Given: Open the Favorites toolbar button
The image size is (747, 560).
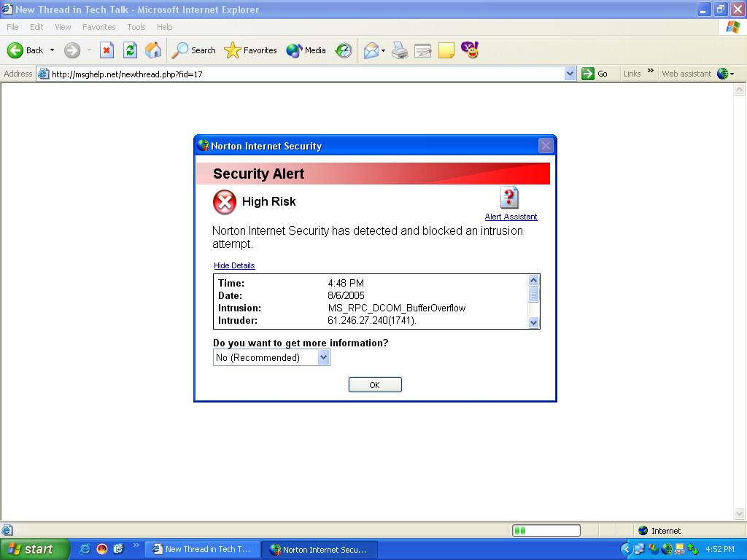Looking at the screenshot, I should click(x=251, y=50).
